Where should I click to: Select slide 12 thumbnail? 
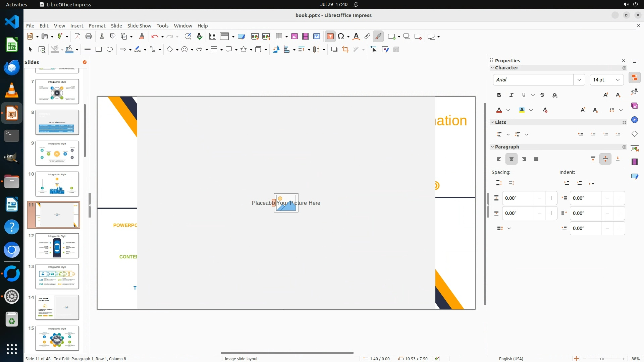pos(57,246)
